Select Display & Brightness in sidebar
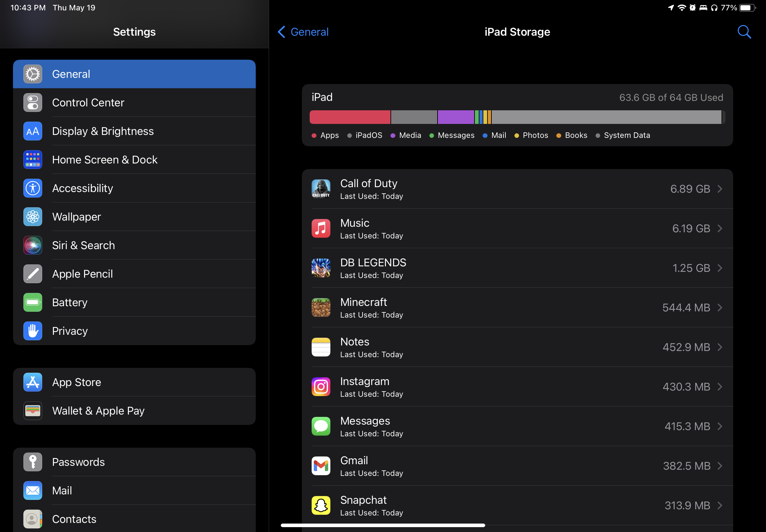 point(103,131)
